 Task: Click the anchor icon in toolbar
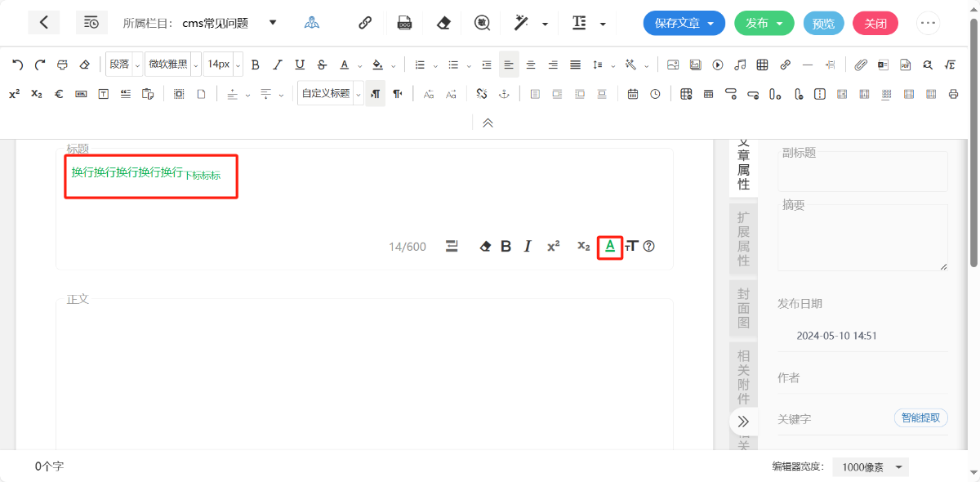[x=504, y=94]
